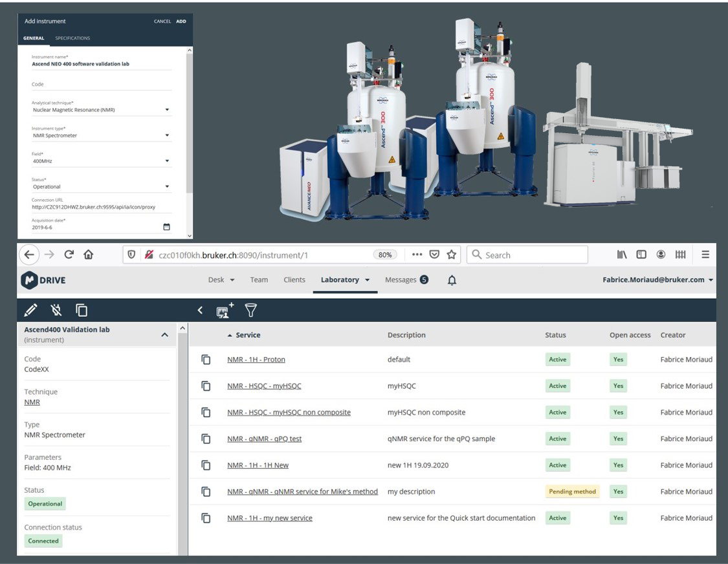Screen dimensions: 728x564
Task: Copy the NMR - 1H - Proton service
Action: [206, 360]
